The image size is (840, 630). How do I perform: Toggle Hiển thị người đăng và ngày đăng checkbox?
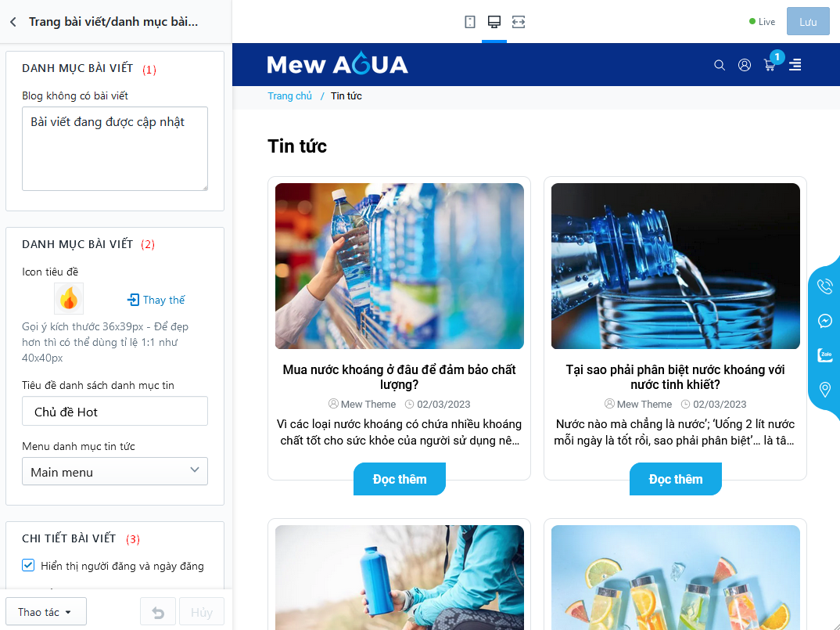pos(28,565)
